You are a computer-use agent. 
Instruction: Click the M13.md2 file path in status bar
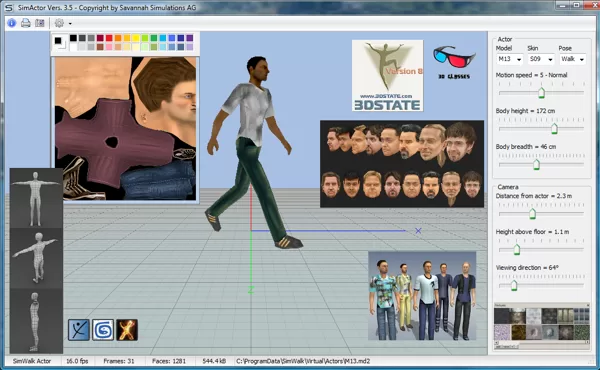point(303,361)
